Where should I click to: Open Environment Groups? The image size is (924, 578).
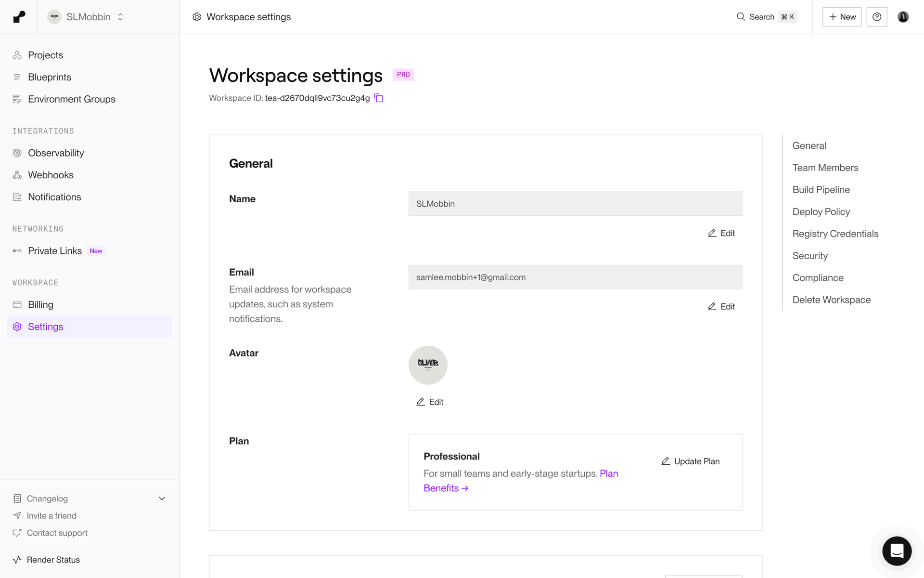90,99
